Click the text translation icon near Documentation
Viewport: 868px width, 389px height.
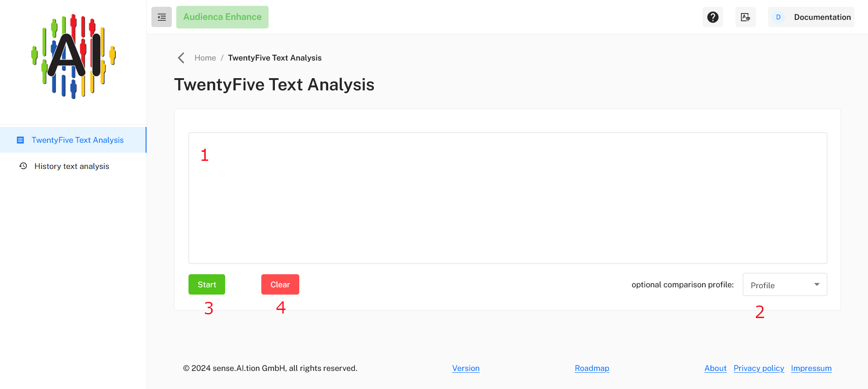745,17
